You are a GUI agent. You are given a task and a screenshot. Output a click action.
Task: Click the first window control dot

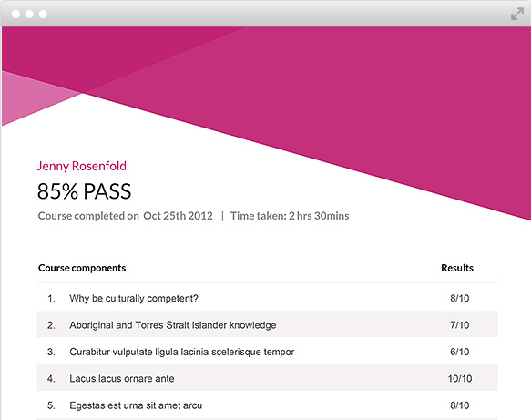coord(15,14)
